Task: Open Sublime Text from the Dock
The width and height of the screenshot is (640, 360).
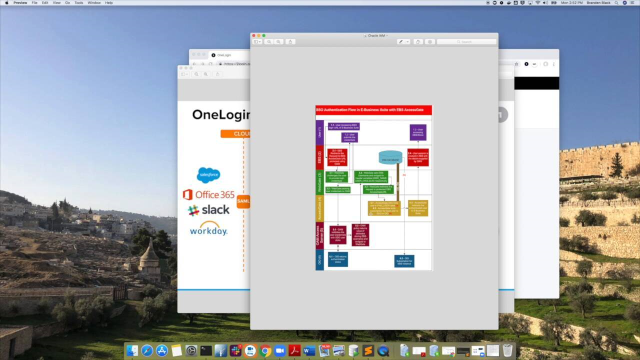Action: pos(368,350)
